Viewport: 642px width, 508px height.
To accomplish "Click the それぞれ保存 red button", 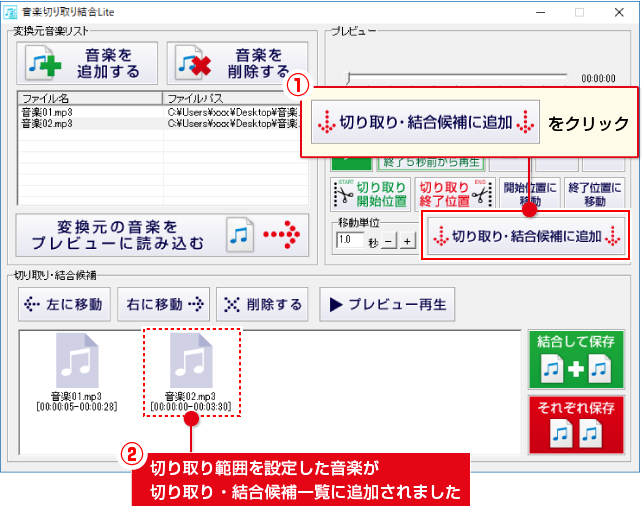I will coord(576,425).
